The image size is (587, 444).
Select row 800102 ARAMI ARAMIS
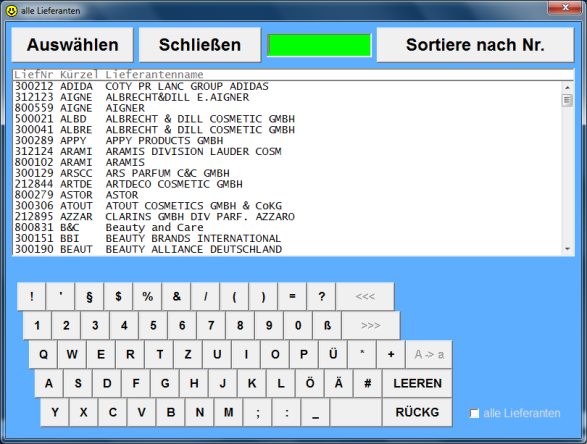pyautogui.click(x=288, y=162)
